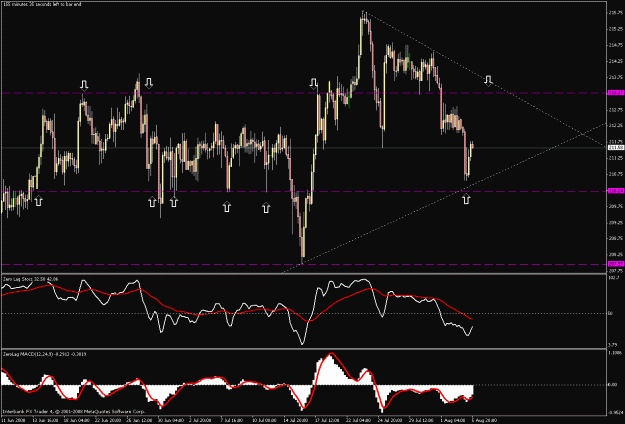Click the MACD scale value 0.00
Viewport: 625px width, 424px height.
coord(612,385)
